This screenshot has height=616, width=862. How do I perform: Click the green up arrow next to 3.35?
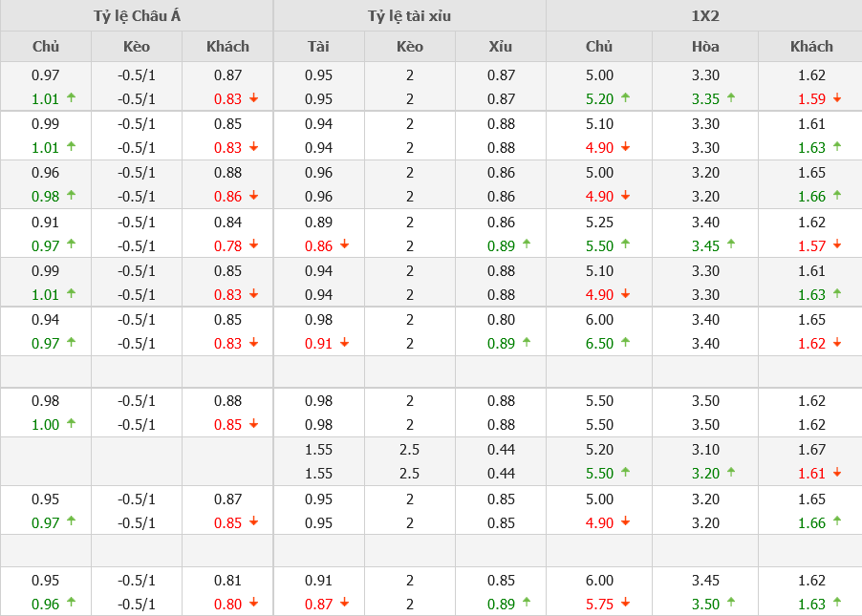pyautogui.click(x=732, y=97)
